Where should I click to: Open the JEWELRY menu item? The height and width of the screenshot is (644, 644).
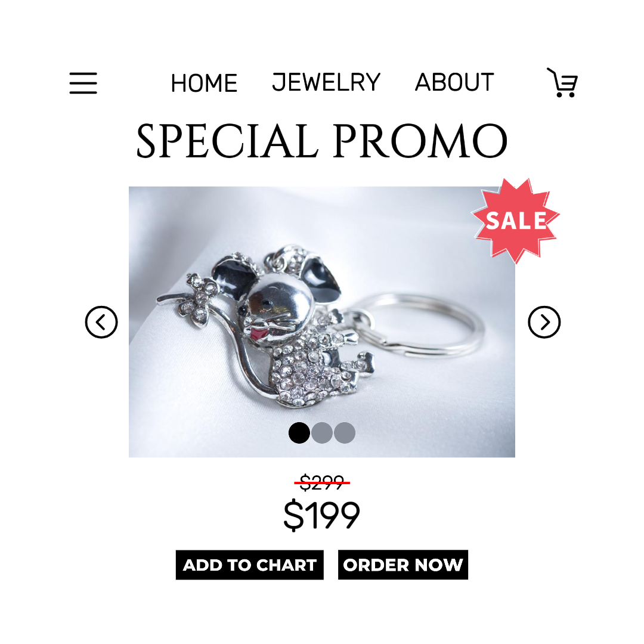326,82
